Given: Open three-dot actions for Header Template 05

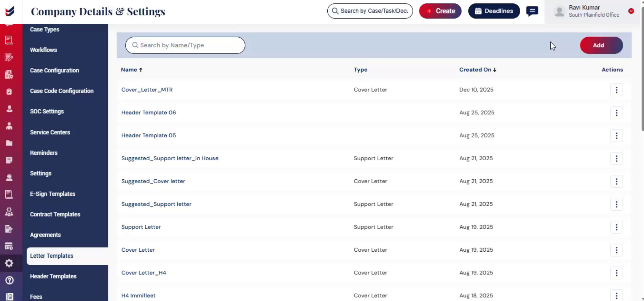Looking at the screenshot, I should tap(616, 136).
